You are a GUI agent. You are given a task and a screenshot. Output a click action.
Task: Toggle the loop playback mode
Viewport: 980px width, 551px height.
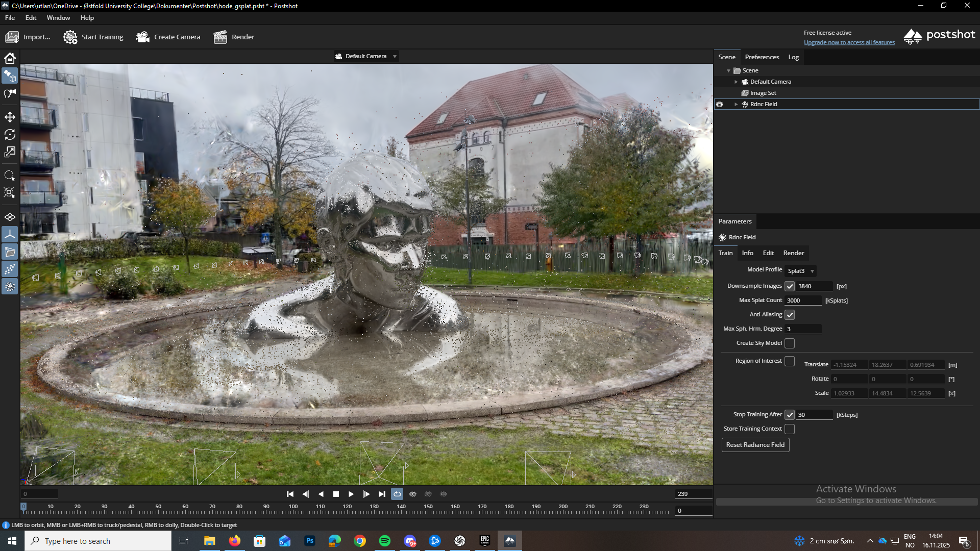[x=397, y=493]
